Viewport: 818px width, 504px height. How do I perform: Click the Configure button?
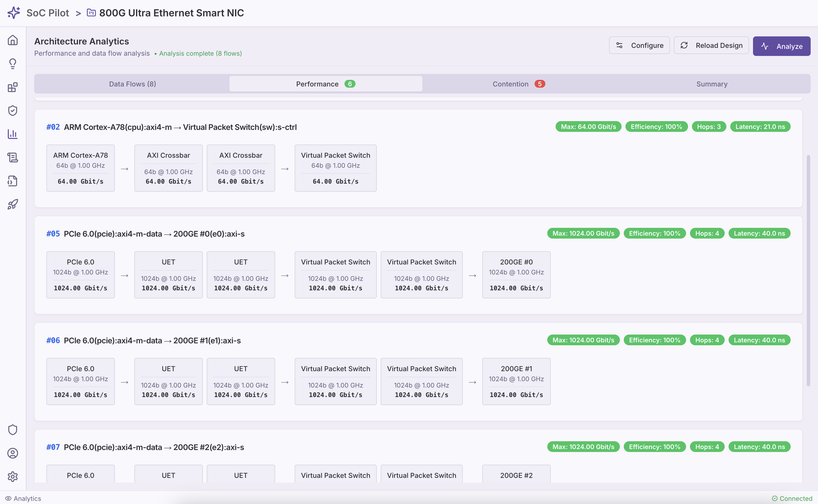point(639,45)
